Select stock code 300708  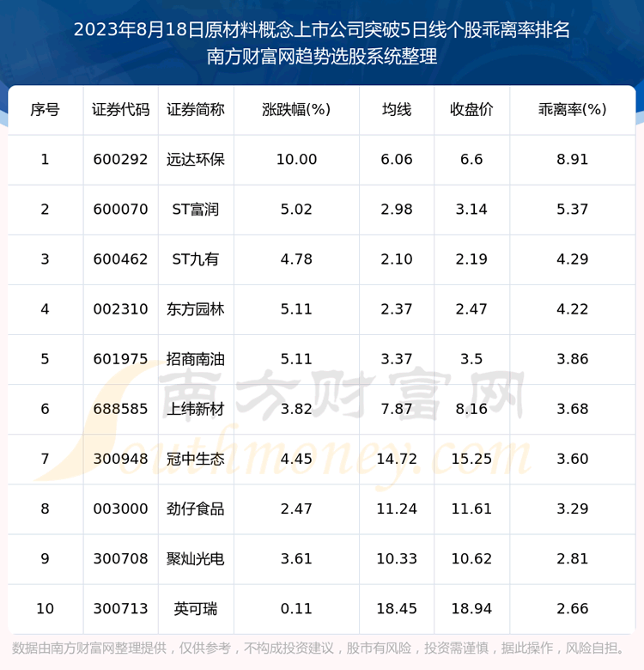click(x=120, y=559)
